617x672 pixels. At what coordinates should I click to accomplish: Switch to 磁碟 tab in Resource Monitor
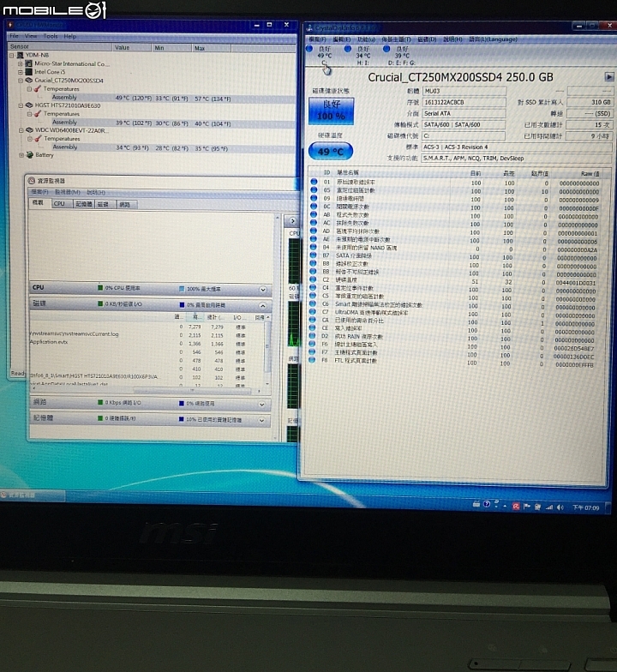pyautogui.click(x=103, y=204)
